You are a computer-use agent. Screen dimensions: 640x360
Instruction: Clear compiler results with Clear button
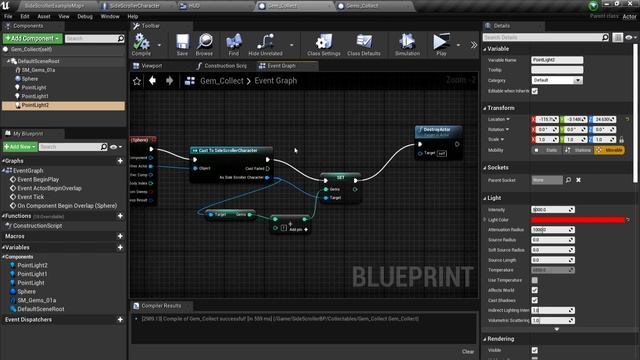point(468,351)
